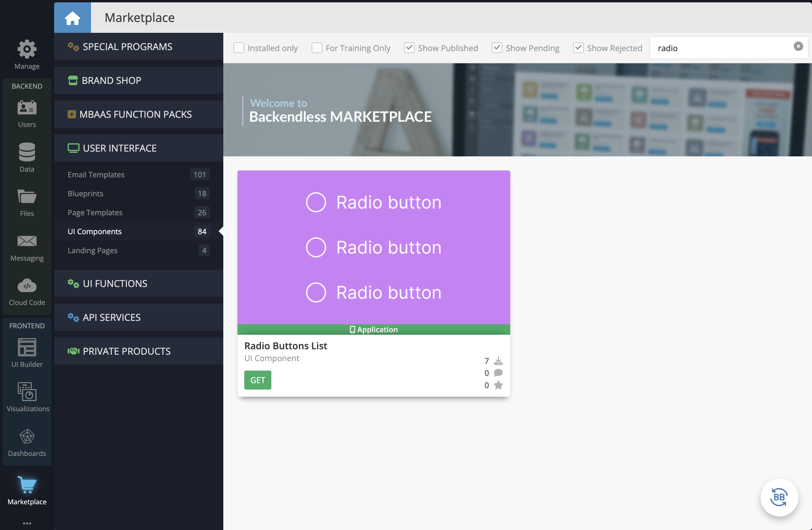This screenshot has width=812, height=530.
Task: Click the comments bubble icon on the card
Action: (498, 373)
